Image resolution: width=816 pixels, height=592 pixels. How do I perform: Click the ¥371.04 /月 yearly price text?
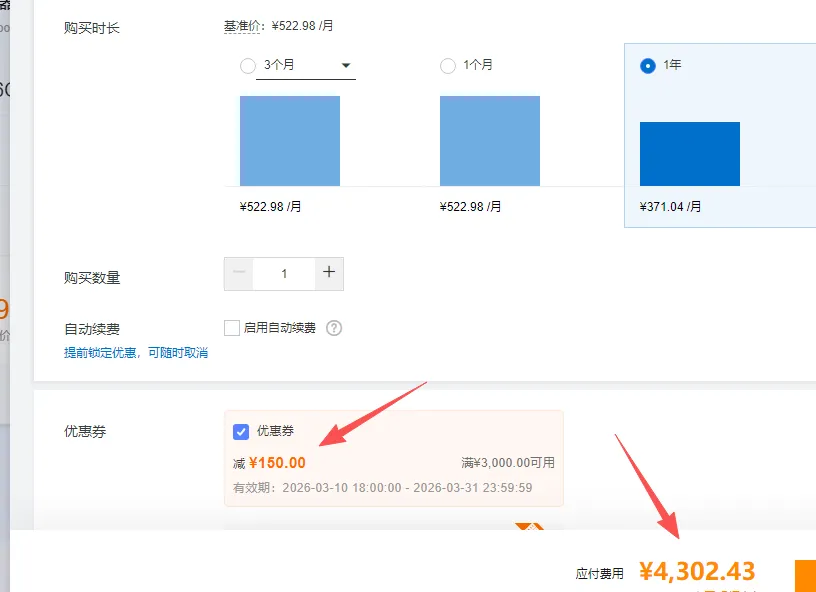point(670,207)
